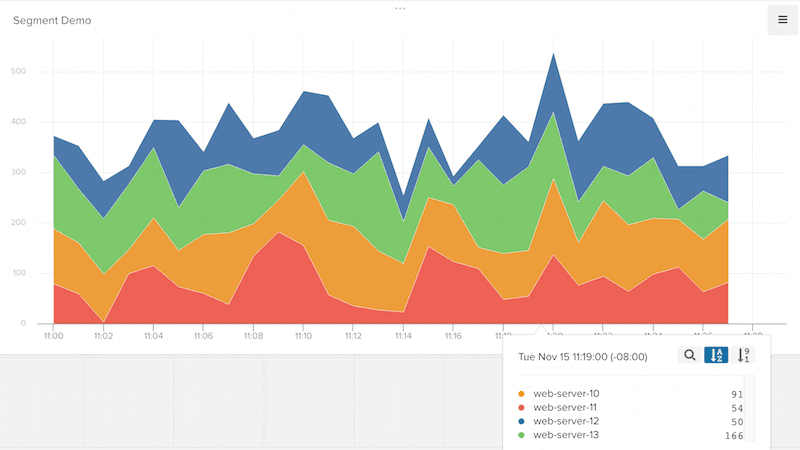800x450 pixels.
Task: Open the hamburger menu for Segment Demo
Action: point(782,20)
